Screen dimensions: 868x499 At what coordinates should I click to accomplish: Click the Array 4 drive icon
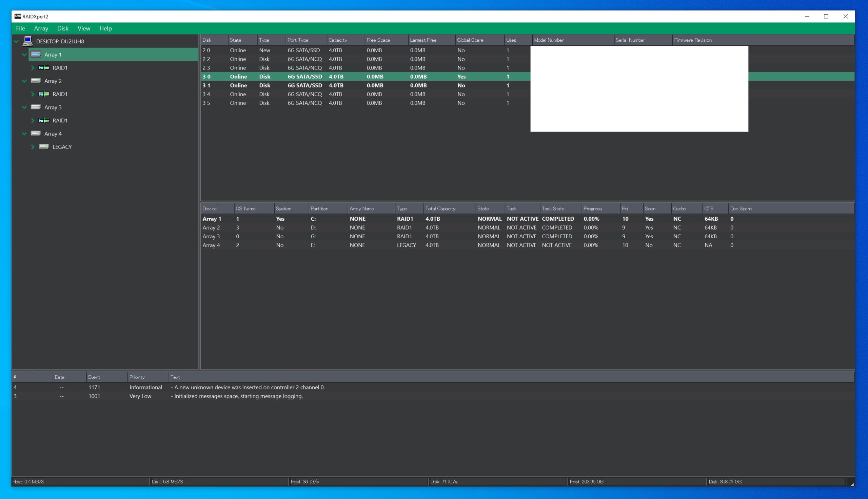(36, 134)
